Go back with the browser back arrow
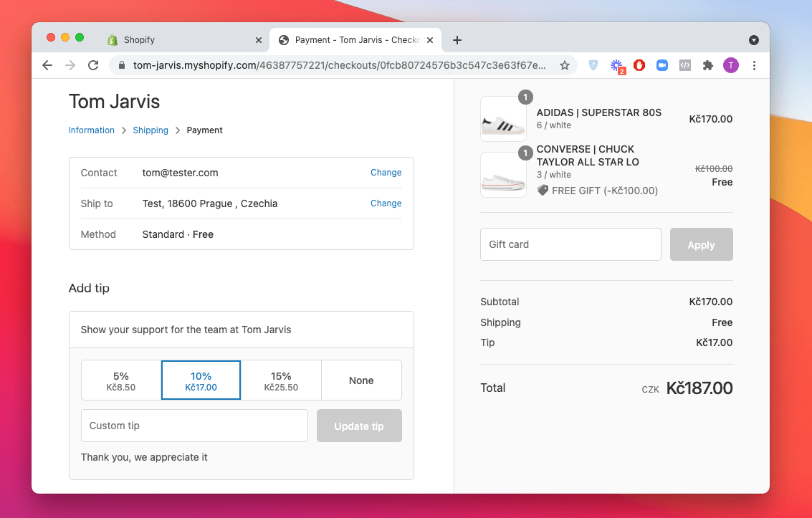The width and height of the screenshot is (812, 518). [47, 65]
